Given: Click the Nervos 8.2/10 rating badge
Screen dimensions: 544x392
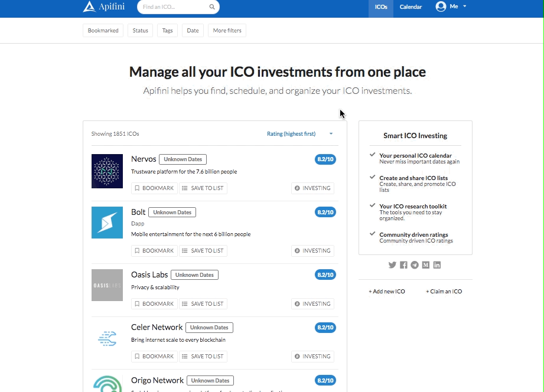Looking at the screenshot, I should click(x=325, y=159).
